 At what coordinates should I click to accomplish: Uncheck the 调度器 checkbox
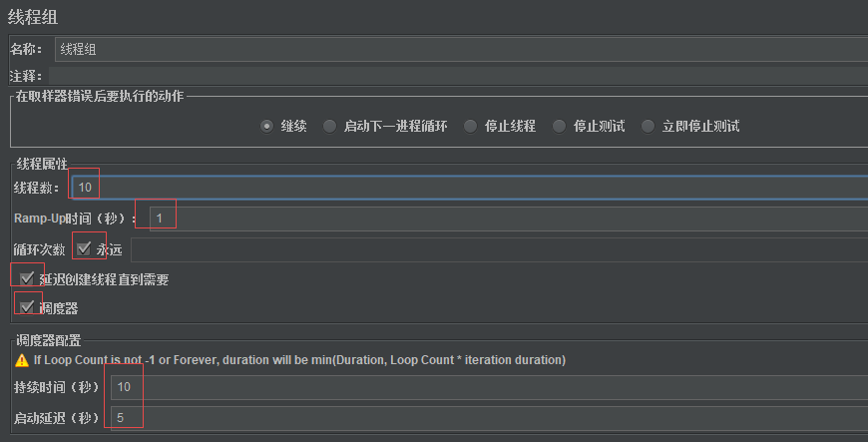(27, 307)
